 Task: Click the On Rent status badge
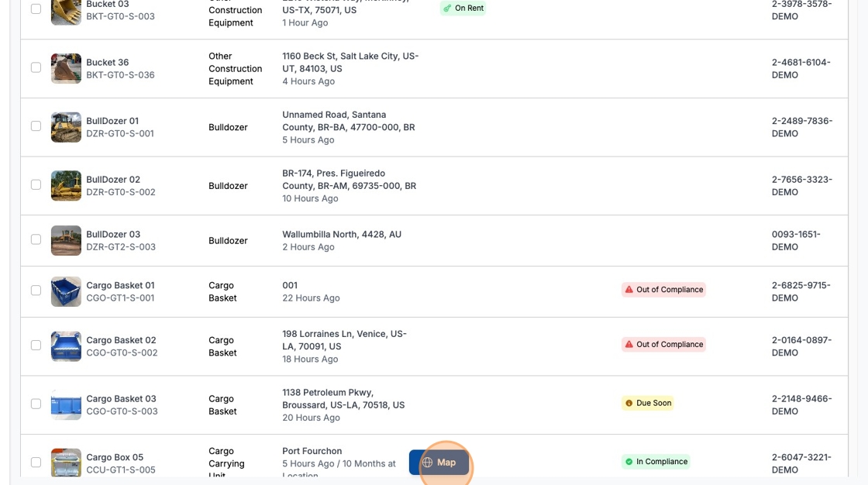pos(463,9)
